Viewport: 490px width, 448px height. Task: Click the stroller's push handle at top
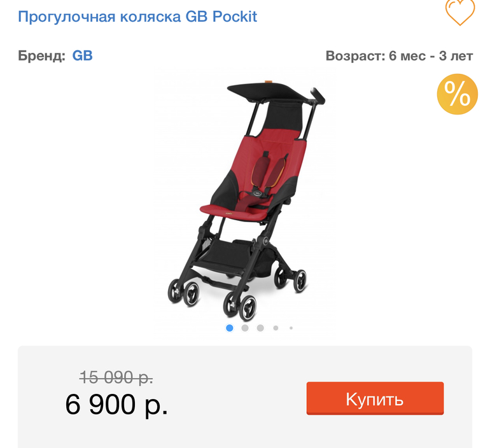pos(318,96)
